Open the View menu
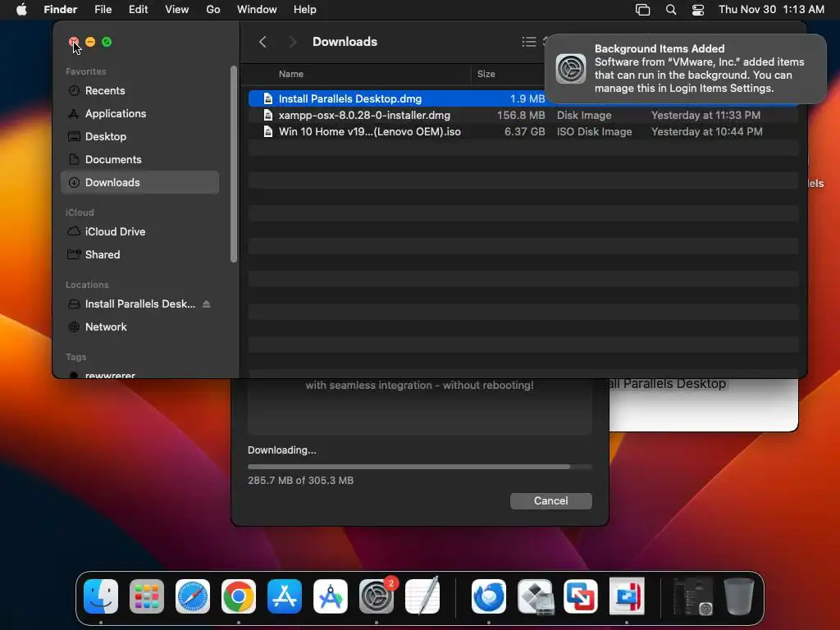Screen dimensions: 840x630 pos(177,10)
